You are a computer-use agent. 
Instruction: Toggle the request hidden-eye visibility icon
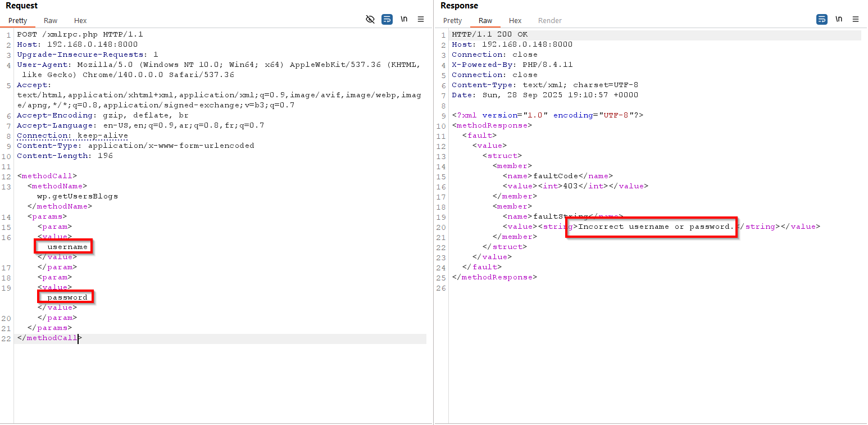370,19
